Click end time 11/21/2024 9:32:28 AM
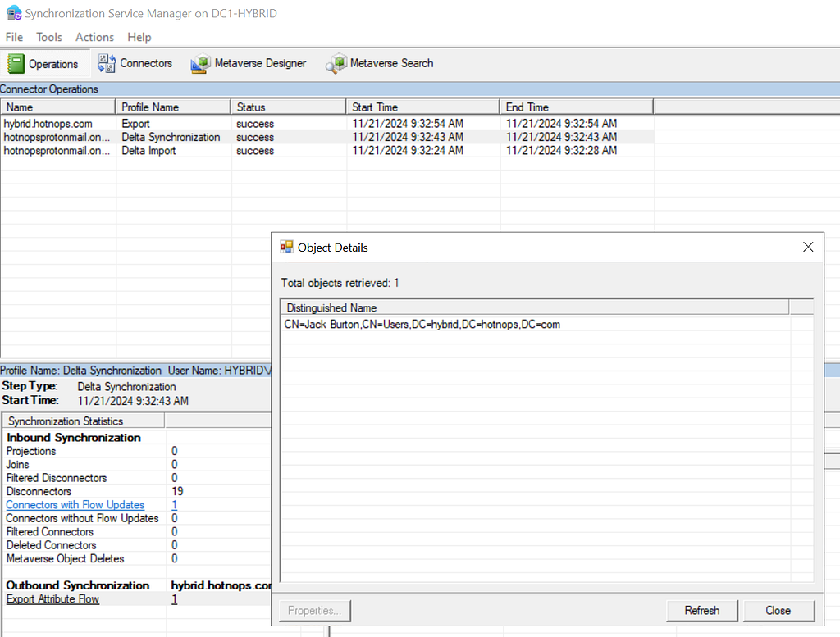 click(561, 150)
